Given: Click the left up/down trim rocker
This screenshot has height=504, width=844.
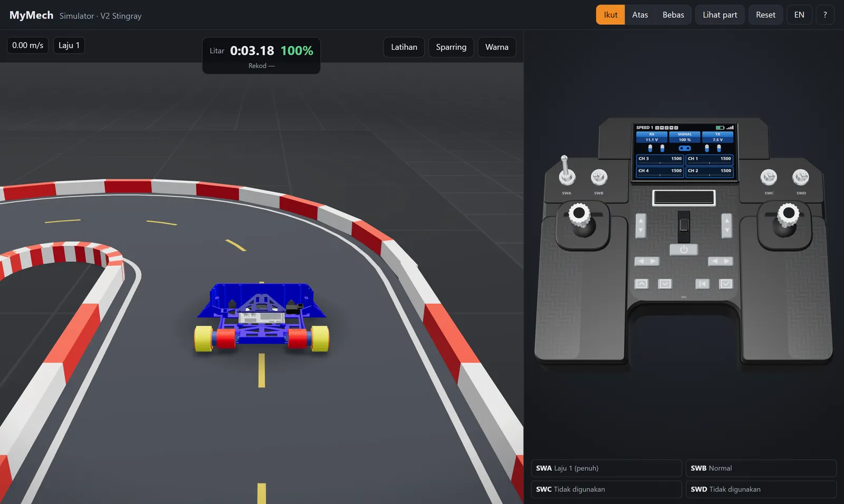Looking at the screenshot, I should click(x=641, y=226).
